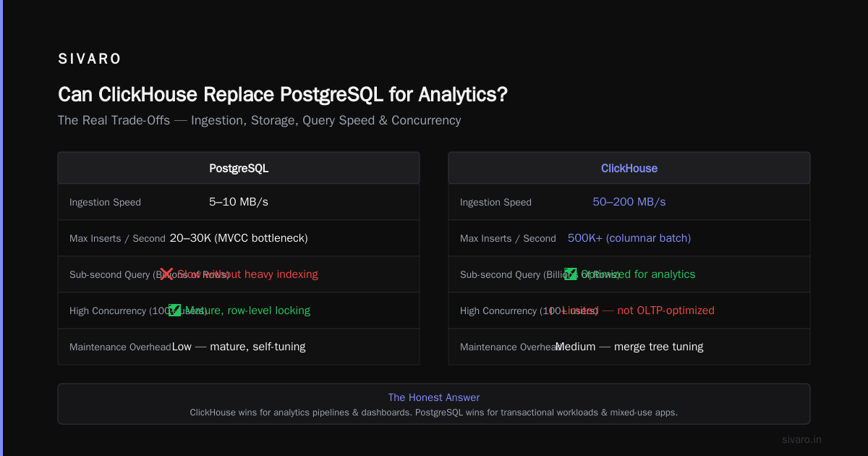The height and width of the screenshot is (456, 868).
Task: Click the red cross icon in PostgreSQL card
Action: pos(166,274)
